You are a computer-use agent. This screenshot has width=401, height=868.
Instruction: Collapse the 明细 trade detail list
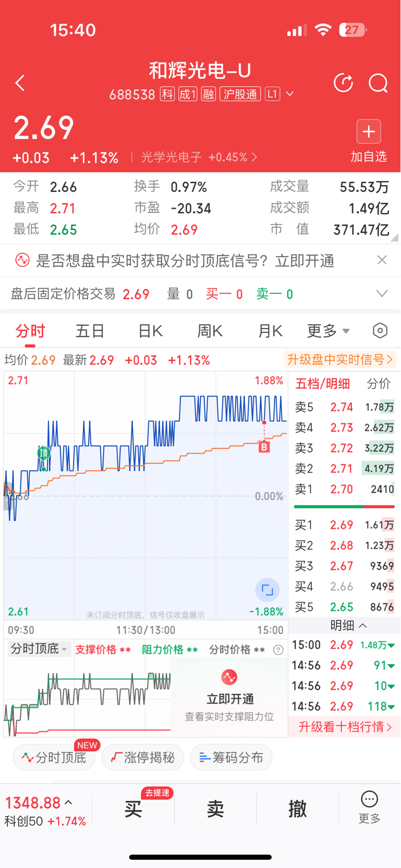(348, 625)
